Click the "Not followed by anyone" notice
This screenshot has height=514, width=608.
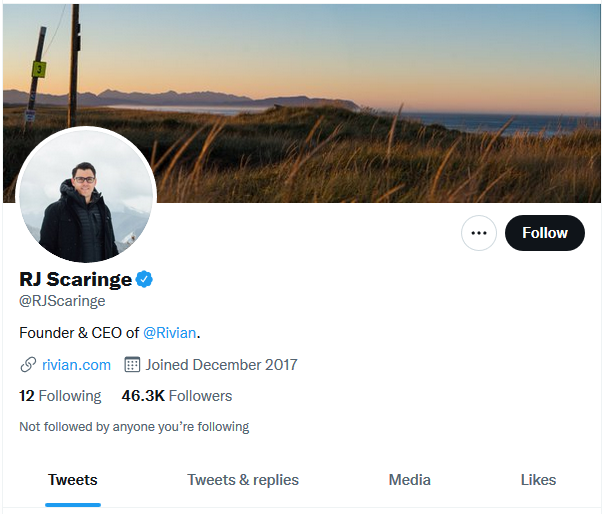point(134,427)
